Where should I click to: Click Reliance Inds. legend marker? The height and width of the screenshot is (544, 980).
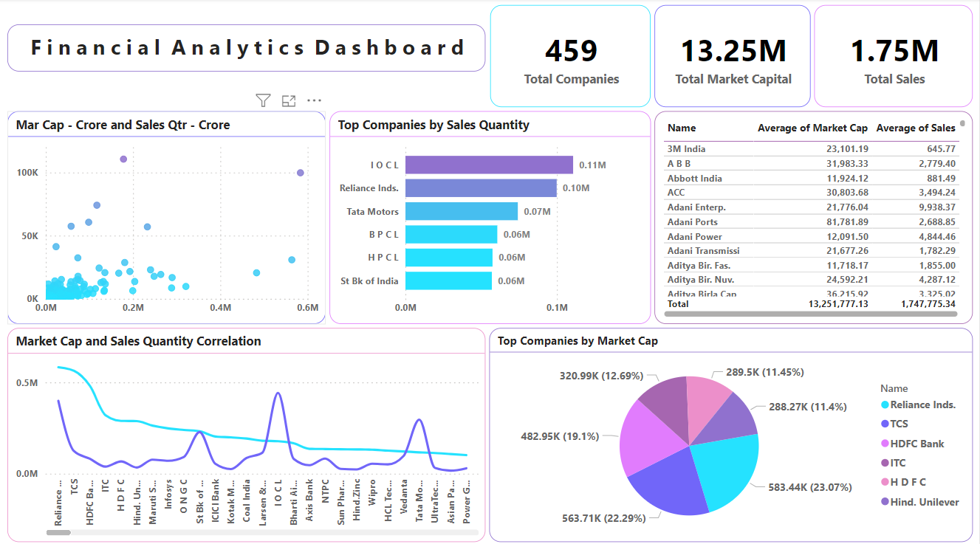(x=885, y=404)
